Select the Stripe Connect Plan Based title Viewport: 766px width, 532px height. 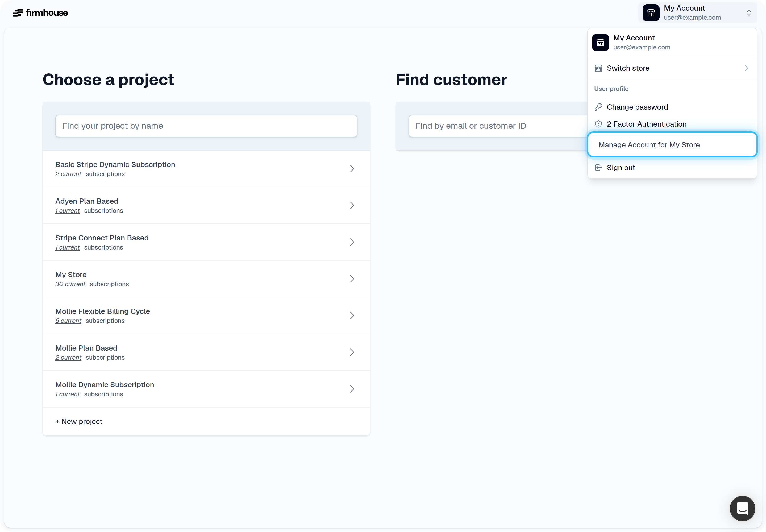(x=102, y=238)
